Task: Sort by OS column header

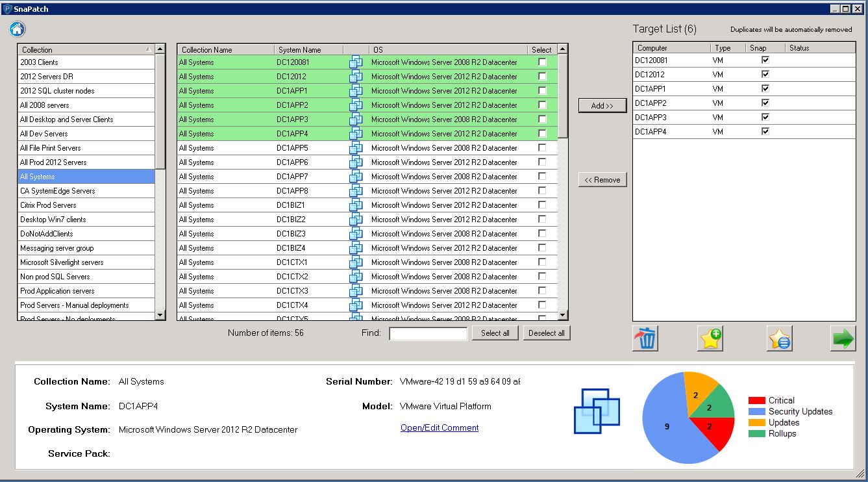Action: [449, 49]
